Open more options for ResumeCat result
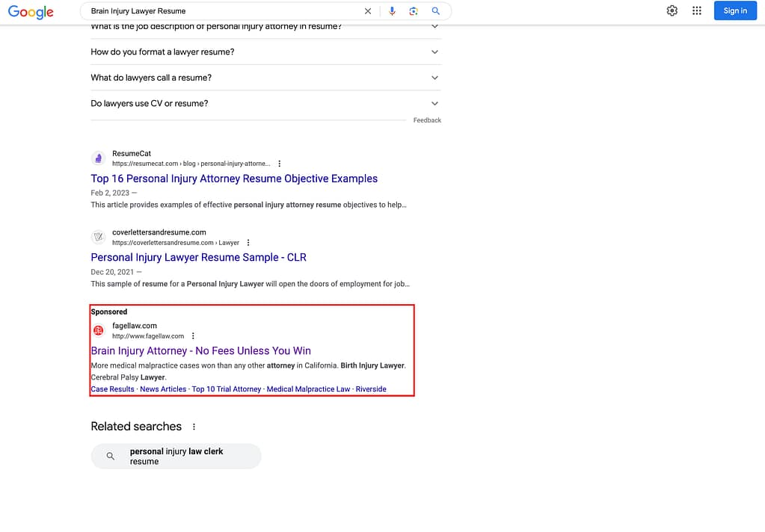 click(x=280, y=164)
